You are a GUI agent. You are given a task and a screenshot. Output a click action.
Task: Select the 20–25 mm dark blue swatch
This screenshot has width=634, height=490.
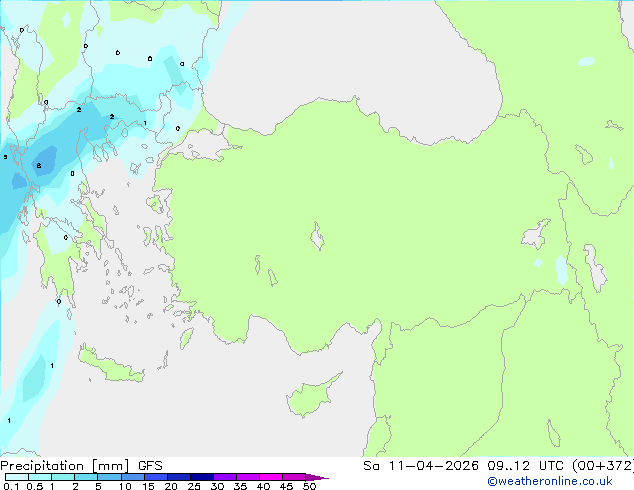[x=178, y=477]
